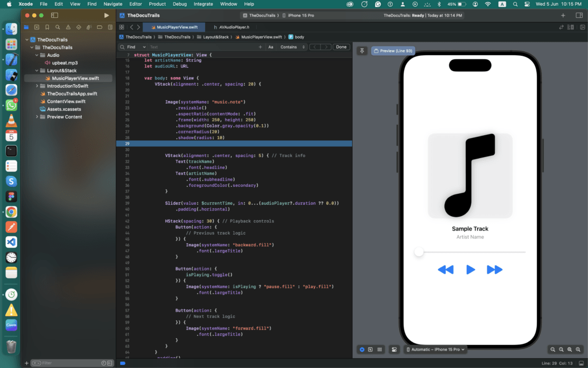588x368 pixels.
Task: Collapse the Layout&Stack folder
Action: point(37,71)
